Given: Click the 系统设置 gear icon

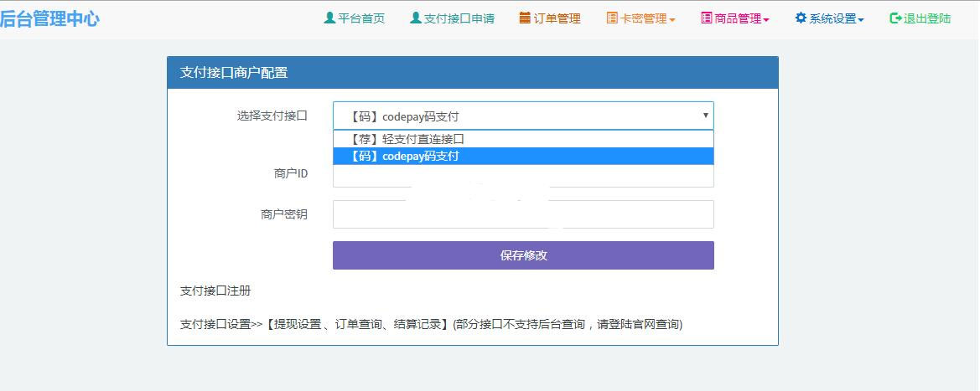Looking at the screenshot, I should tap(801, 18).
